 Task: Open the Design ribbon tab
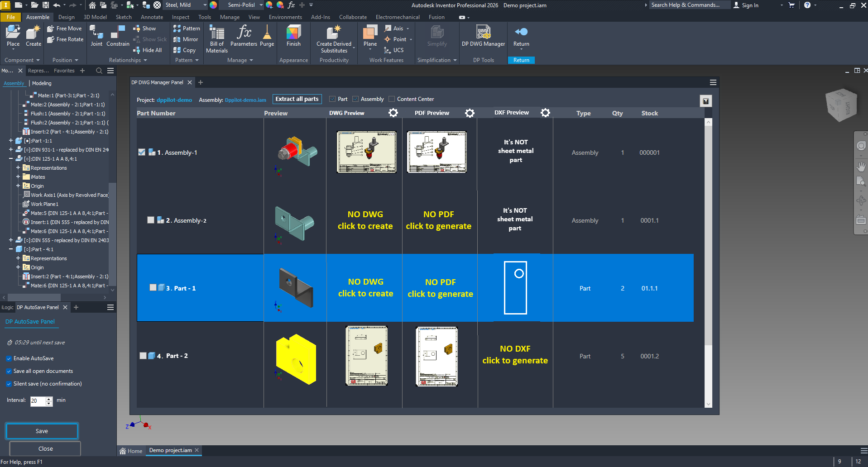[x=67, y=17]
